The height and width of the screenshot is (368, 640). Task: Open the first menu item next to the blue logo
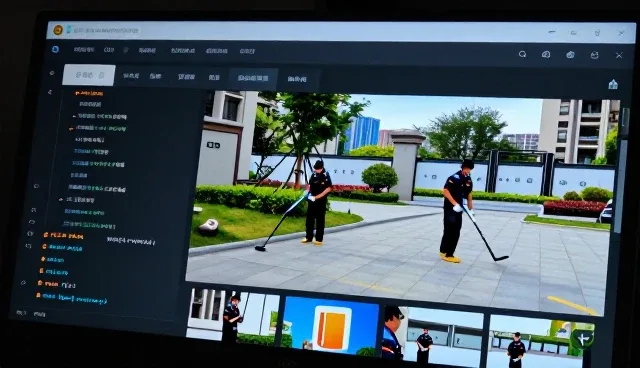click(x=84, y=49)
